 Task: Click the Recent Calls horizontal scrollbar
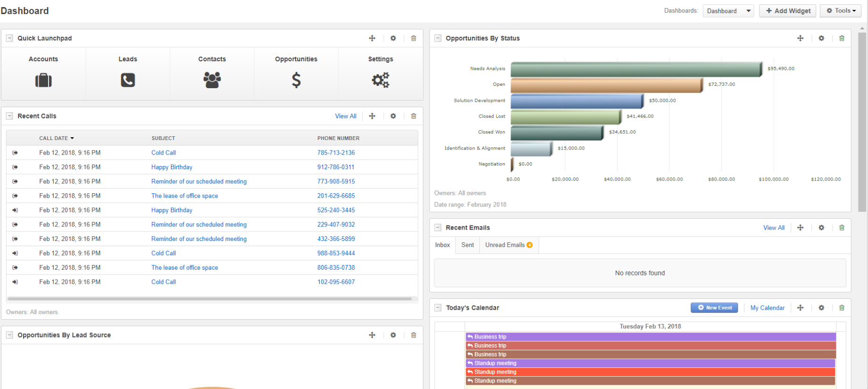(x=210, y=298)
